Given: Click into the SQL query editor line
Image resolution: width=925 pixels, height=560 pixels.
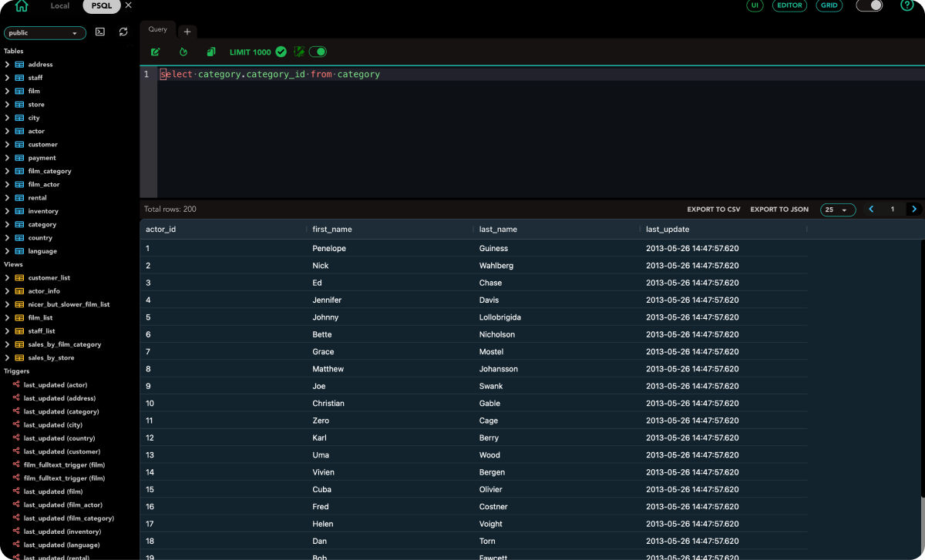Looking at the screenshot, I should (540, 75).
